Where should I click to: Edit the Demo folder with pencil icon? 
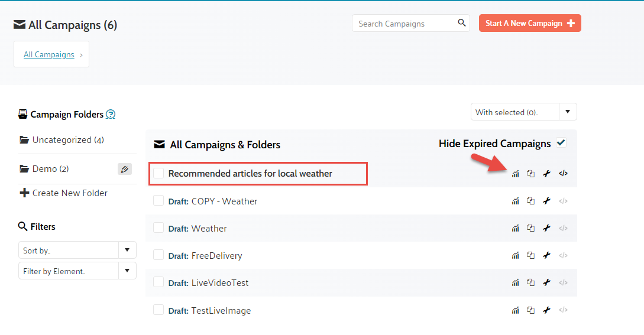coord(124,169)
